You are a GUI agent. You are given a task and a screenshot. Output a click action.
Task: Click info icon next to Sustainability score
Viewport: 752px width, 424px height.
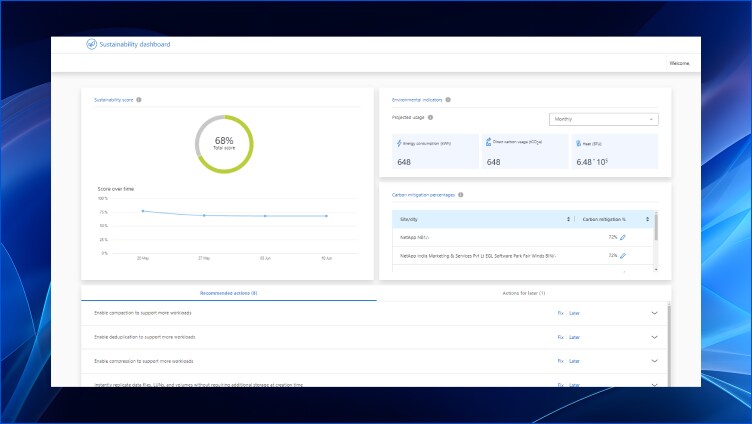(139, 100)
